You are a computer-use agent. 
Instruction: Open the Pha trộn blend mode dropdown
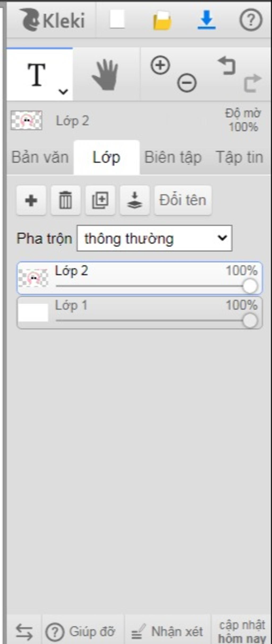click(154, 238)
